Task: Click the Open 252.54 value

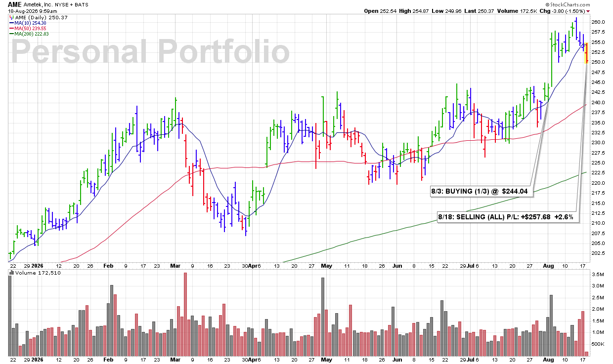Action: 380,10
